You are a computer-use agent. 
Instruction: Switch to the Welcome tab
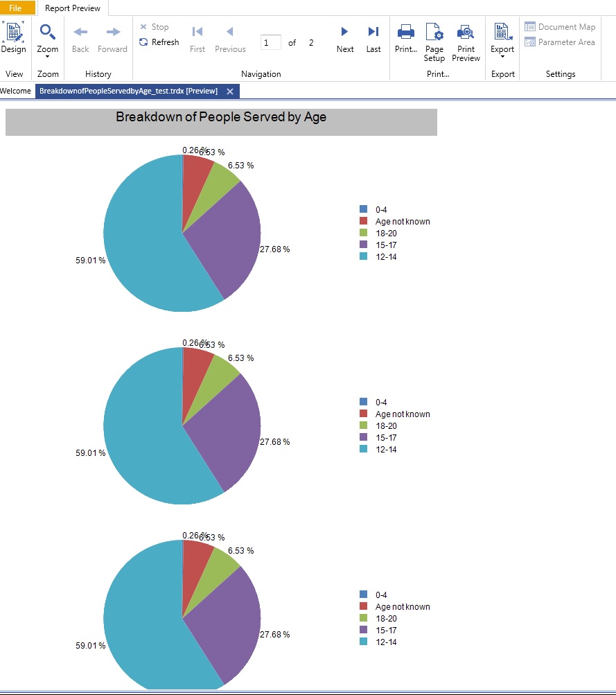[x=15, y=91]
